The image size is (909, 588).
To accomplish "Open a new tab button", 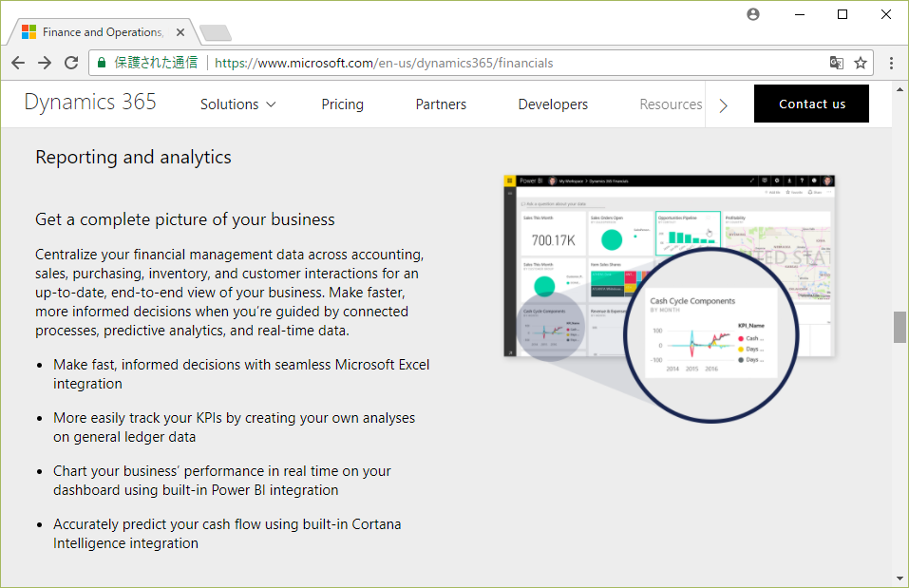I will pyautogui.click(x=216, y=33).
